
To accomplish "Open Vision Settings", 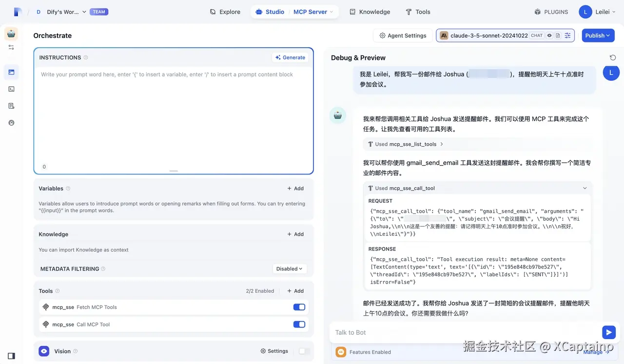I will [x=274, y=351].
